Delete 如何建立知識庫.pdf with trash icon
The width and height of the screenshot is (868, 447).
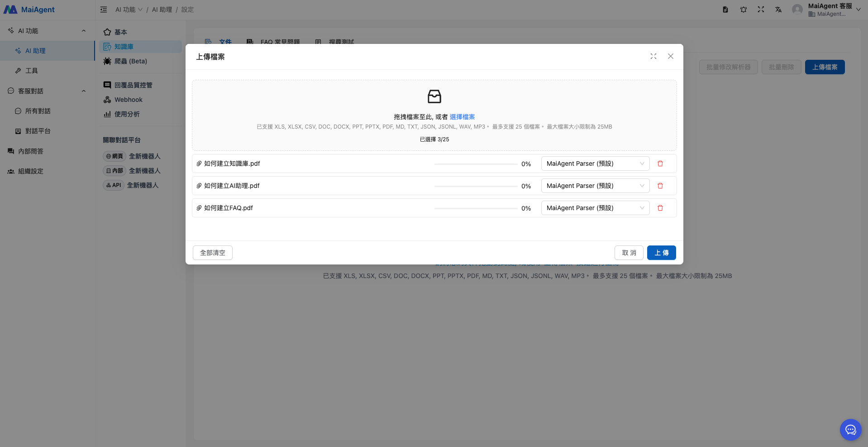tap(660, 163)
